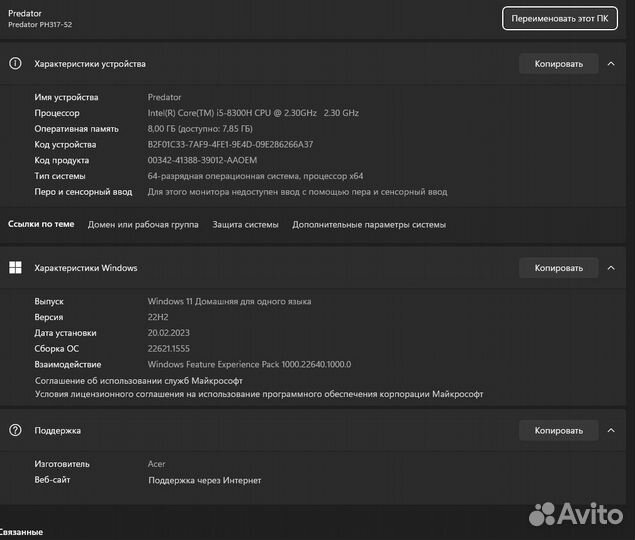Screen dimensions: 635x540
Task: Click the Процессор label
Action: point(57,113)
